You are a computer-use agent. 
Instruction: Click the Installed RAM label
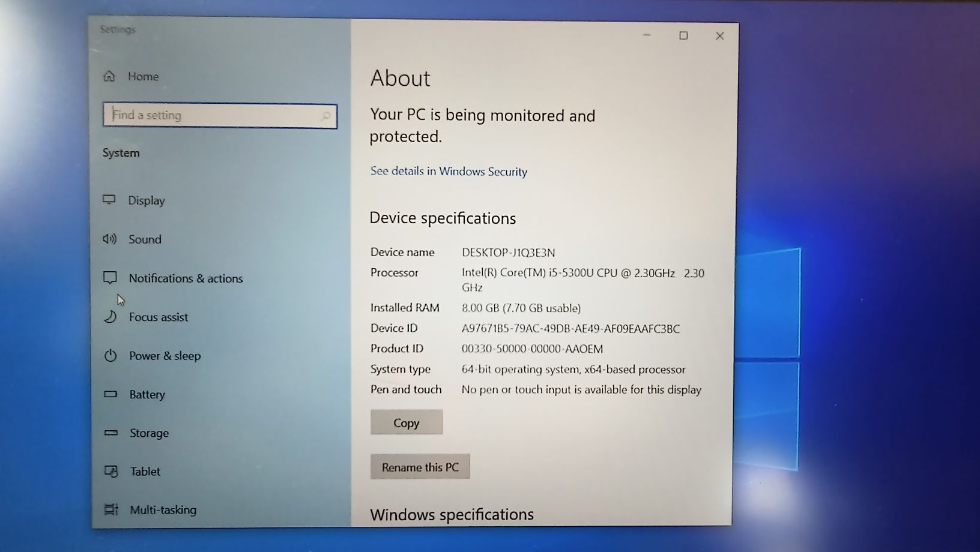pyautogui.click(x=405, y=308)
